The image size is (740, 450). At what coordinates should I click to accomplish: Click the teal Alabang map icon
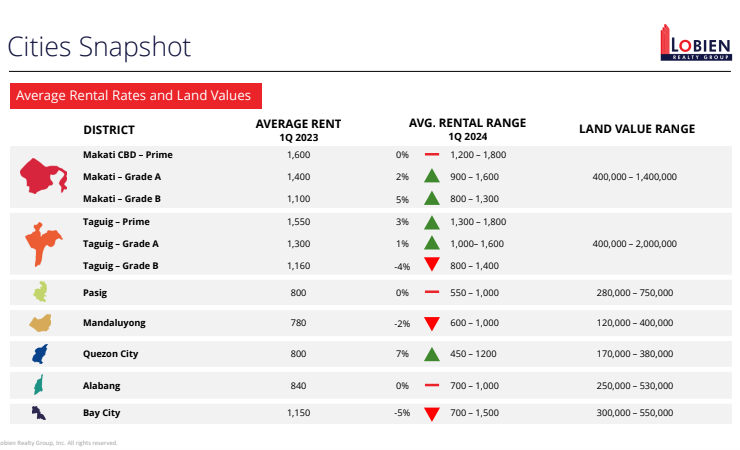click(x=39, y=385)
